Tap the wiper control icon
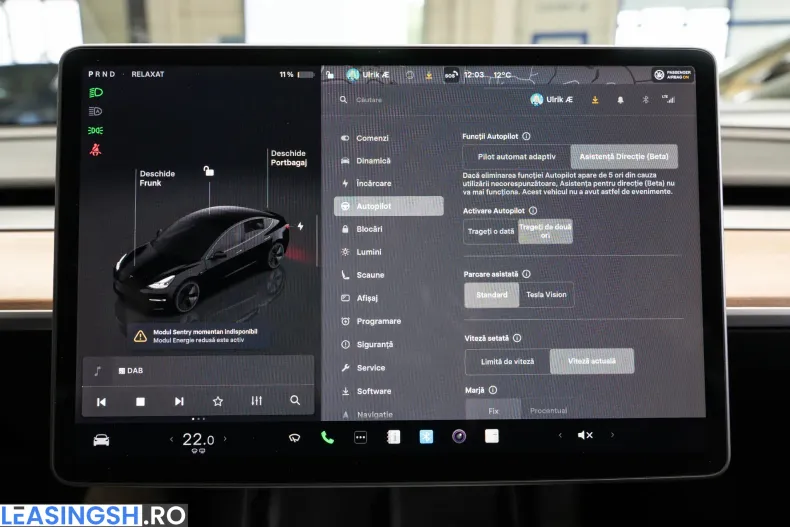The height and width of the screenshot is (527, 790). point(294,438)
